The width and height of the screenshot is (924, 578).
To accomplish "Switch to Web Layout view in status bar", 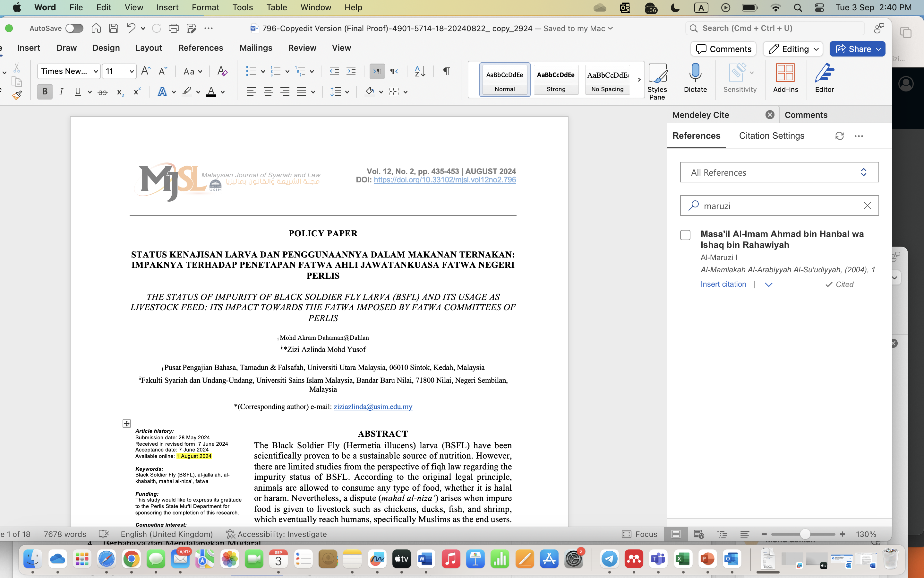I will [x=699, y=534].
